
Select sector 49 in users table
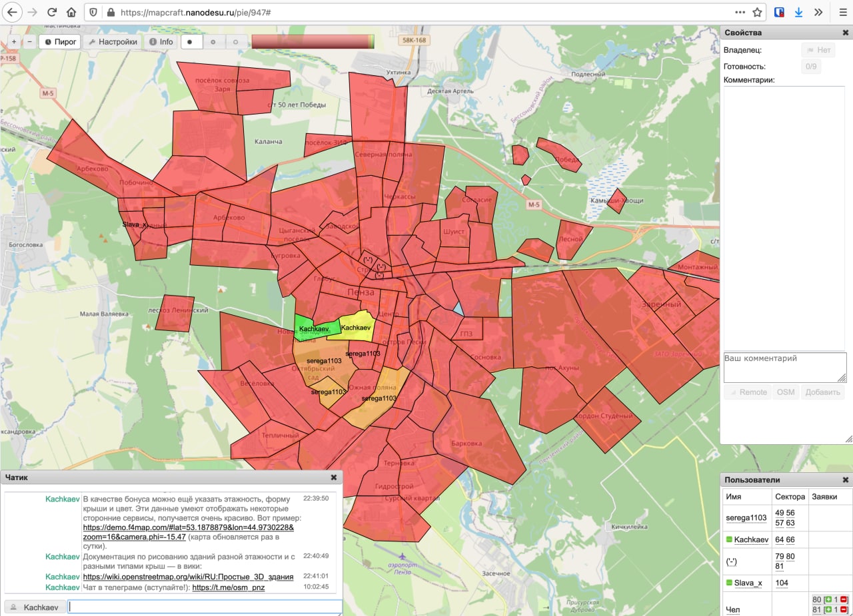(780, 513)
